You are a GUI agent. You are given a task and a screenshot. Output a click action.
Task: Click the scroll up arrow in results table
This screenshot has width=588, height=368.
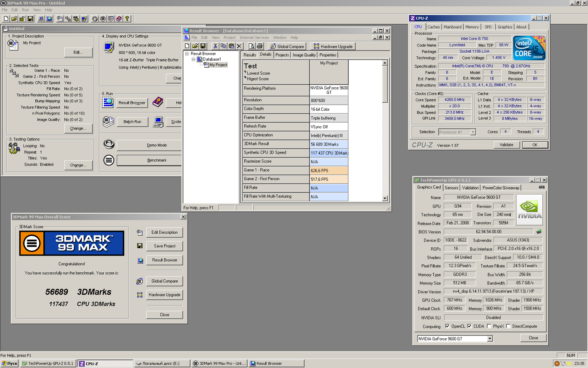pos(385,63)
